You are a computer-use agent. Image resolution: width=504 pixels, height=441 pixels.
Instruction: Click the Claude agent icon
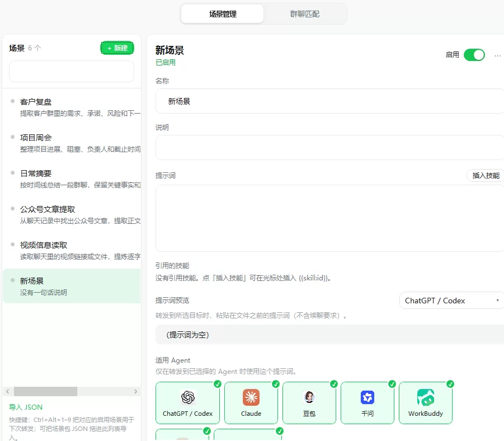(251, 397)
